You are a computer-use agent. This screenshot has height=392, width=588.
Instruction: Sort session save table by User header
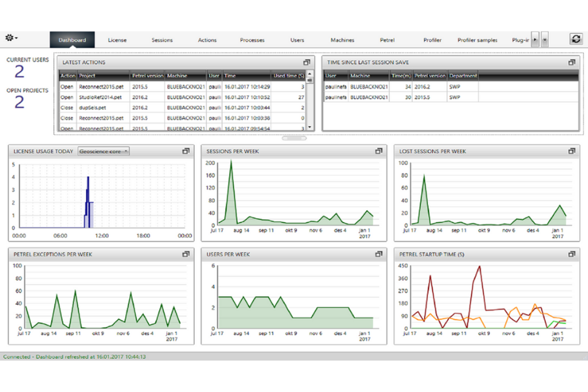[x=335, y=76]
